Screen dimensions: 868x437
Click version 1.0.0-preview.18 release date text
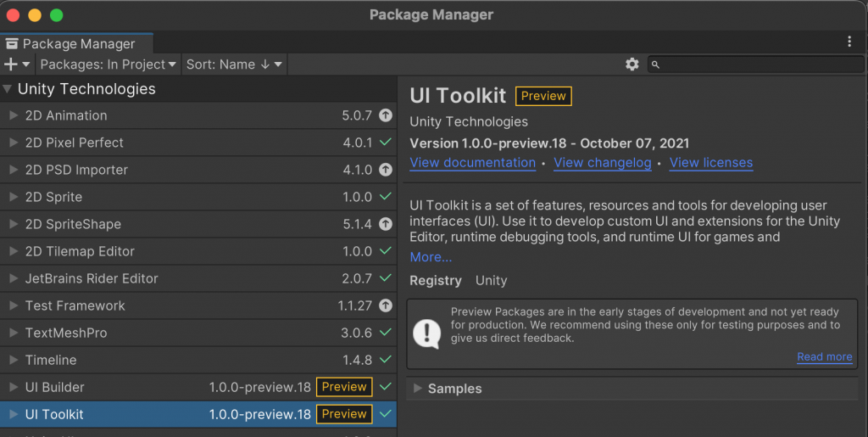click(x=549, y=143)
